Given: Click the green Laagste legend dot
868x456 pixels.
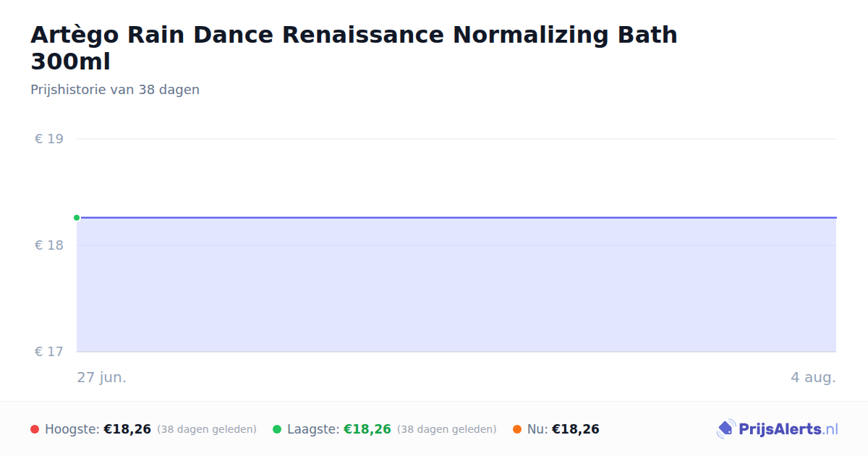Looking at the screenshot, I should (x=277, y=429).
